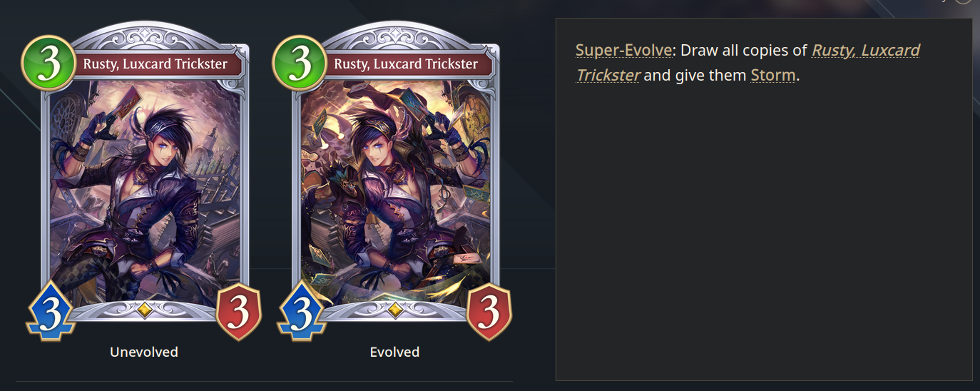Viewport: 980px width, 391px height.
Task: Select the Unevolved label below the card
Action: point(144,352)
